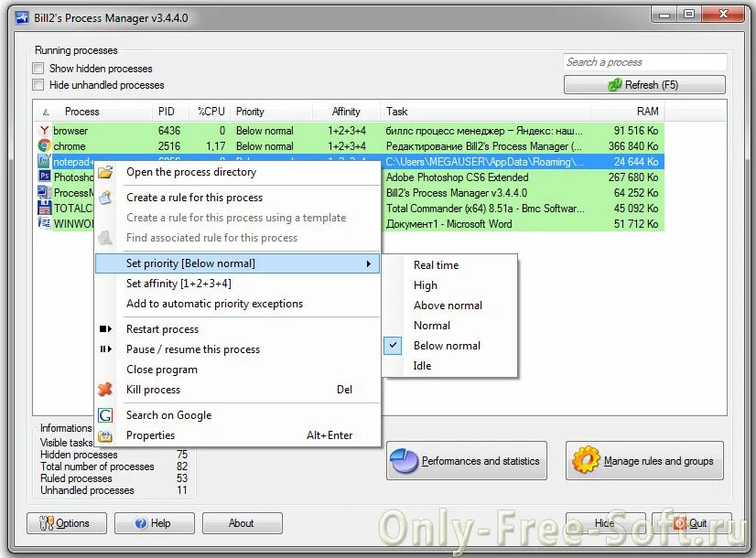The height and width of the screenshot is (558, 756).
Task: Click the notepad process icon
Action: [x=44, y=161]
